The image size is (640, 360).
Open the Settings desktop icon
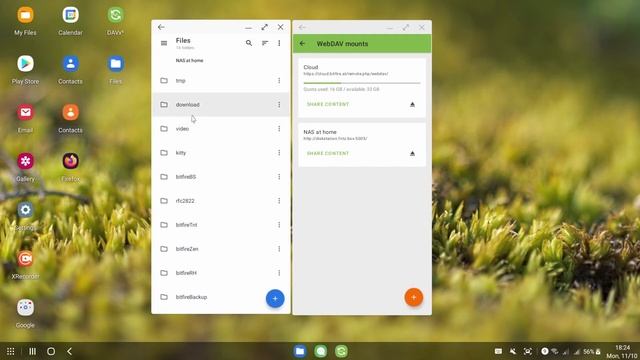[25, 210]
